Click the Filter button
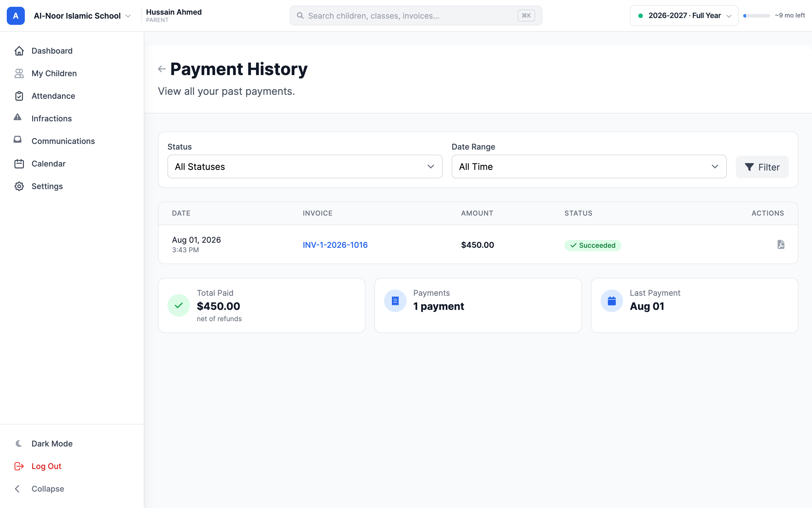 (762, 167)
